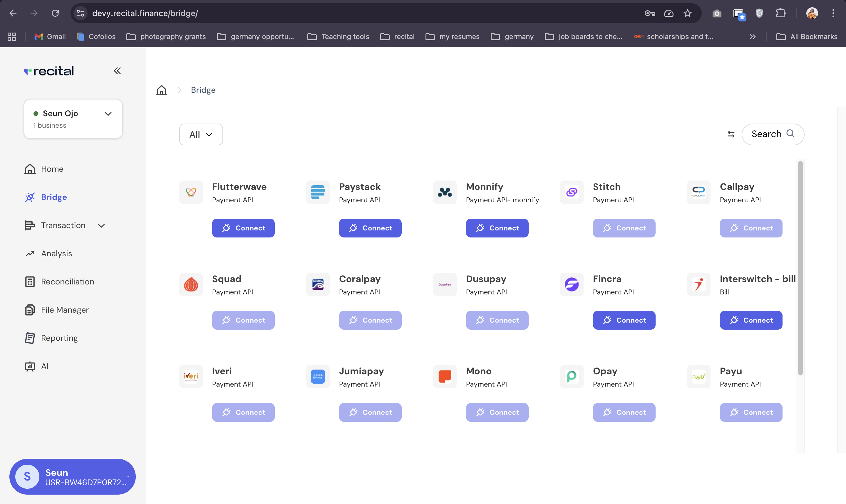Open File Manager from the sidebar icon

point(30,309)
